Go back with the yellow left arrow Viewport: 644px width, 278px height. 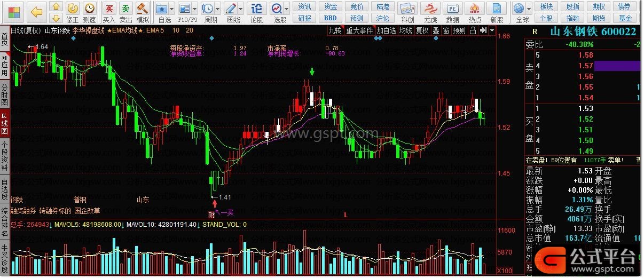click(36, 11)
